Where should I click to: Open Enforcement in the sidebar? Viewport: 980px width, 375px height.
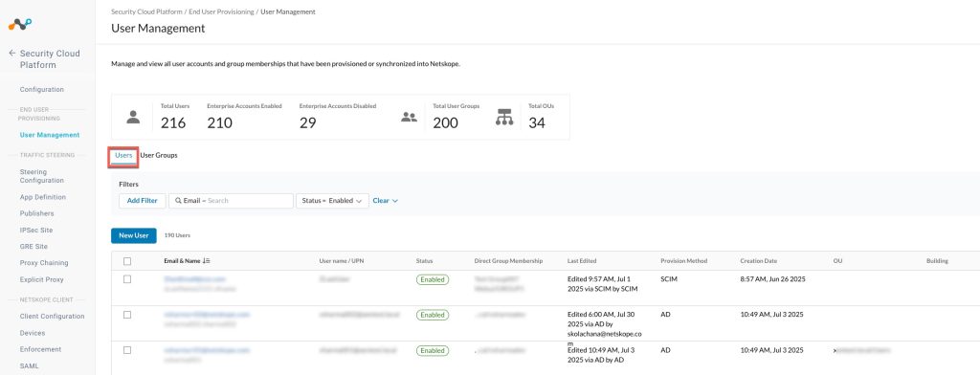(40, 349)
